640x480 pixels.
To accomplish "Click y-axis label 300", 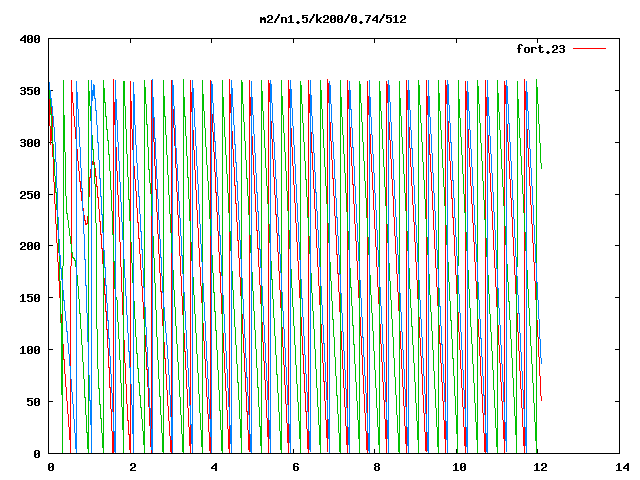I will [x=30, y=143].
